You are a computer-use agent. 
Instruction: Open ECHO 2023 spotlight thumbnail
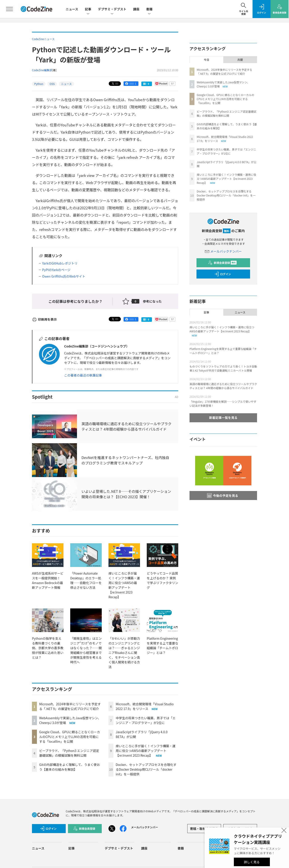pos(54,494)
